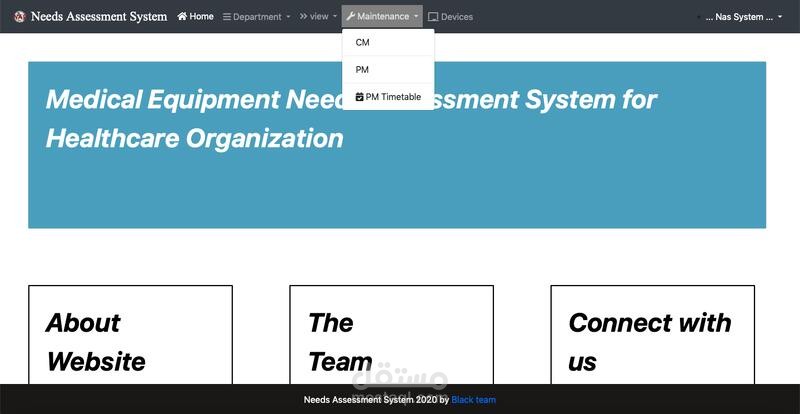Click Needs Assessment System brand title
Viewport: 800px width, 414px height.
tap(99, 16)
